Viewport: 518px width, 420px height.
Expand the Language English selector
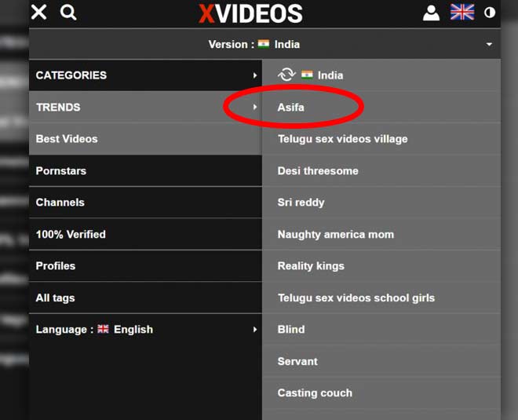tap(255, 330)
